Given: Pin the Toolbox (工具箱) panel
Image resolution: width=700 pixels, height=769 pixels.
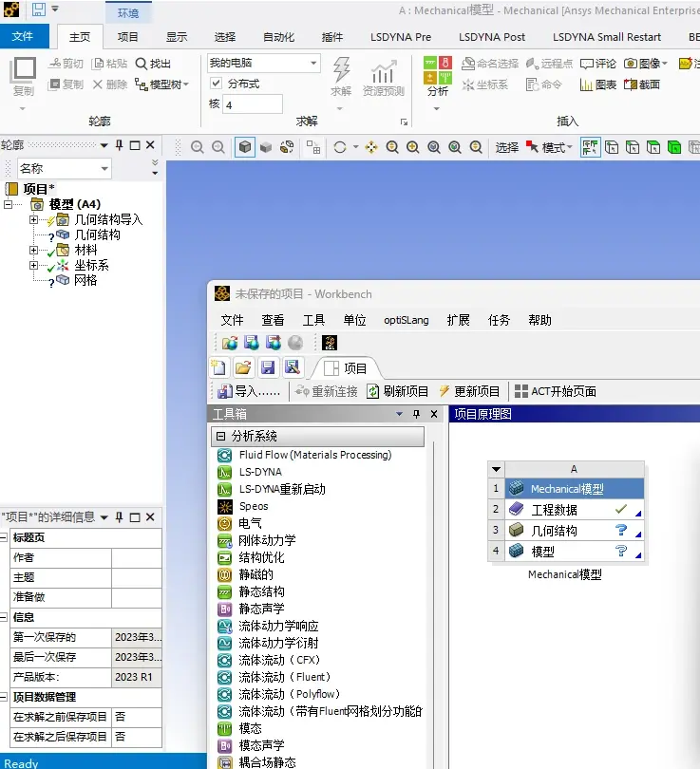Looking at the screenshot, I should click(416, 414).
